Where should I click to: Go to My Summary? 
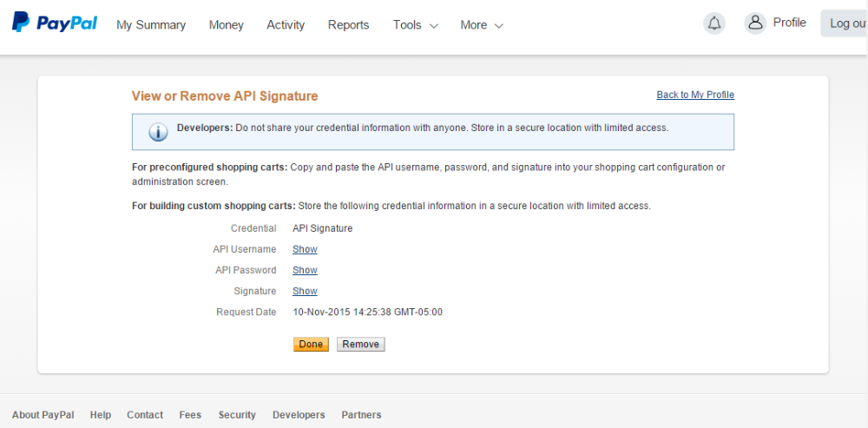point(150,25)
